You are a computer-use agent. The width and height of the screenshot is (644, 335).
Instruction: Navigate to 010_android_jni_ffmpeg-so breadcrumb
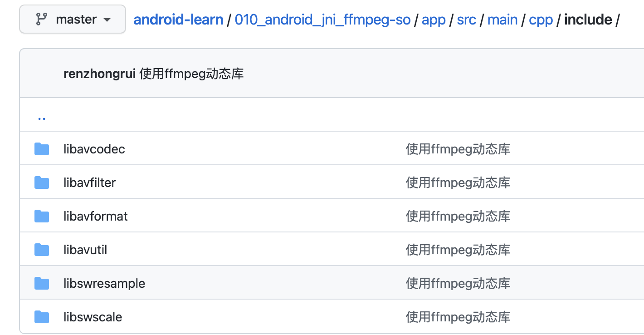(322, 20)
